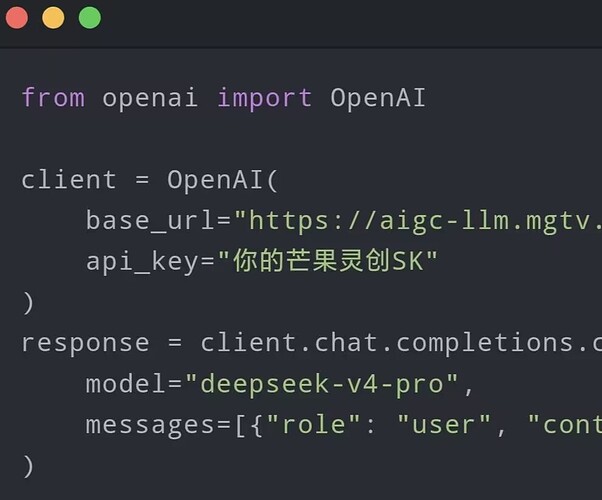Click the 'openai' module name
The width and height of the screenshot is (602, 500).
150,99
